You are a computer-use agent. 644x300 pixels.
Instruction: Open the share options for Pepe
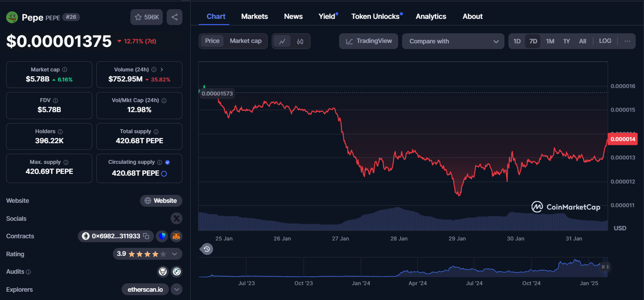pyautogui.click(x=175, y=17)
